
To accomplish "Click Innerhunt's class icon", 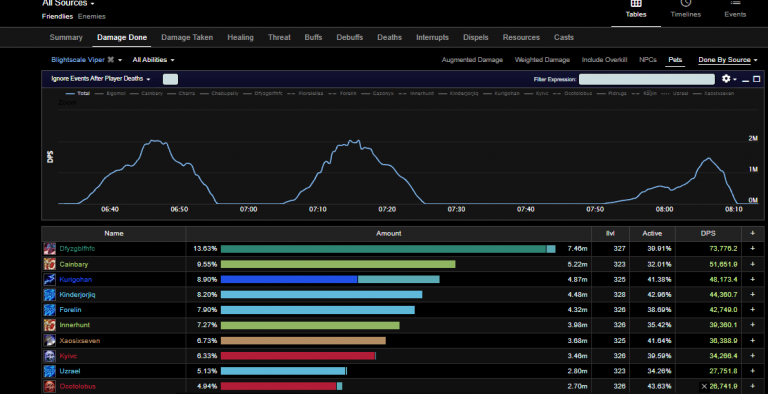I will pyautogui.click(x=49, y=325).
